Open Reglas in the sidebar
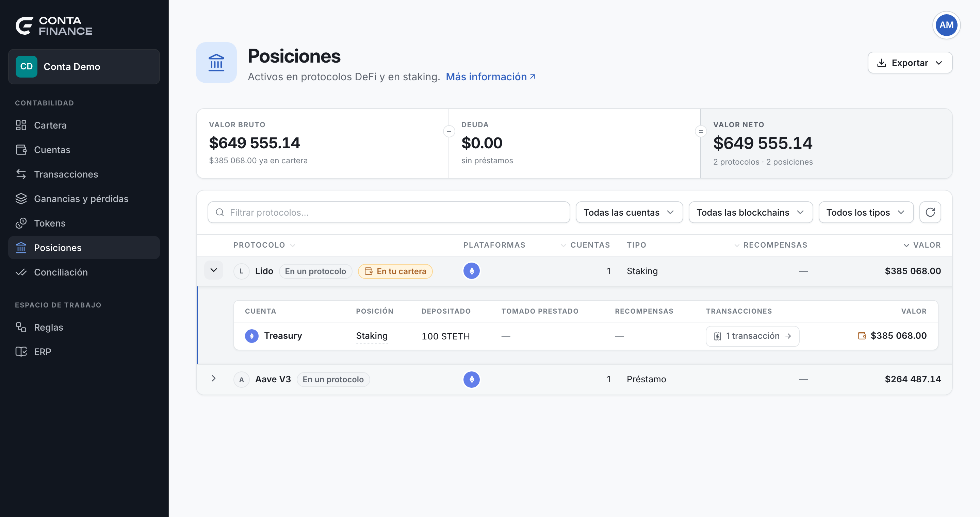The width and height of the screenshot is (980, 517). (84, 327)
